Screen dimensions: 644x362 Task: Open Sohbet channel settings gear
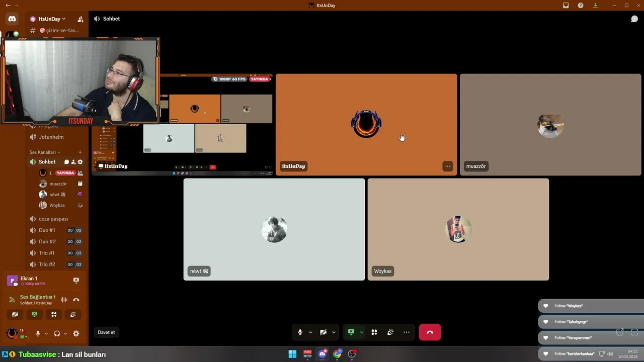point(80,162)
